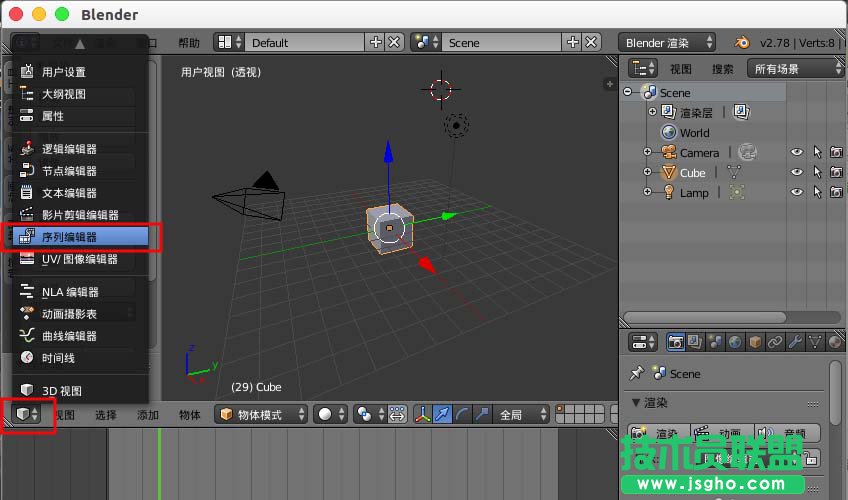Add new screen layout with plus button
Viewport: 848px width, 500px height.
point(375,42)
